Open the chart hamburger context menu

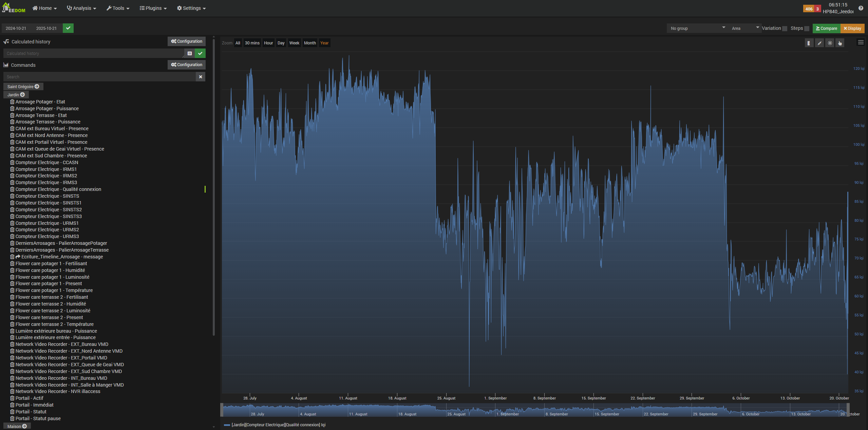tap(861, 43)
